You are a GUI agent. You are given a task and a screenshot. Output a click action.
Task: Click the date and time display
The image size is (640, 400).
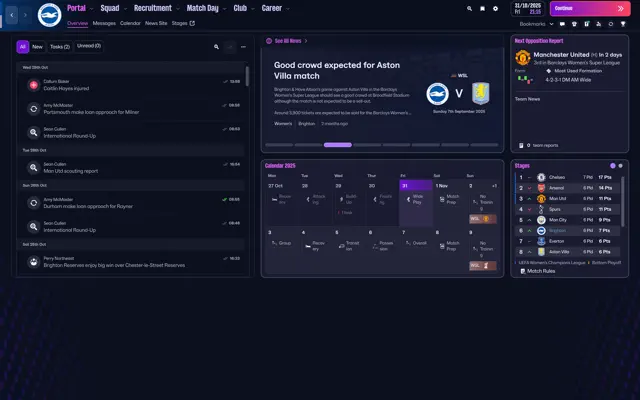(528, 9)
